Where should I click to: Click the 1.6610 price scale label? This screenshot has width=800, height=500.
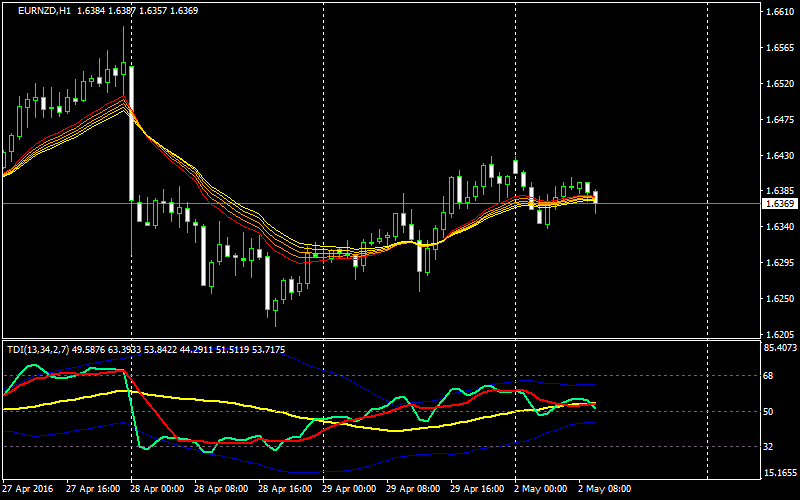[780, 12]
